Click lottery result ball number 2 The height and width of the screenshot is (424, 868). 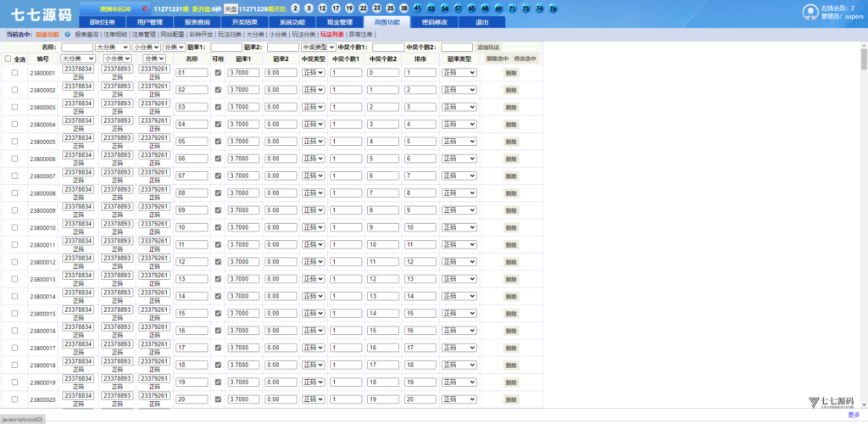[x=295, y=8]
